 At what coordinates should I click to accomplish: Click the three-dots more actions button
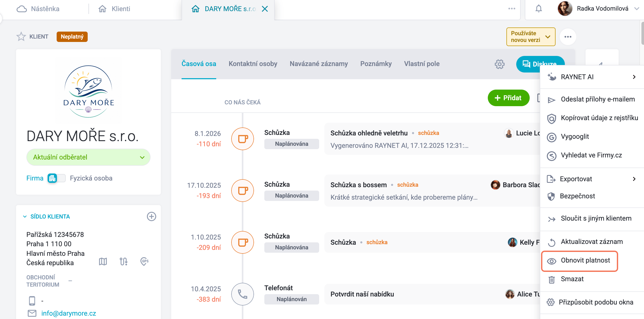click(568, 37)
